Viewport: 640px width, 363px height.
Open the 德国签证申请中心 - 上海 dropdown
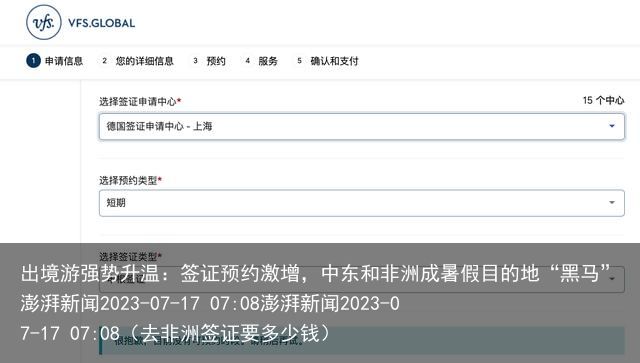tap(362, 127)
